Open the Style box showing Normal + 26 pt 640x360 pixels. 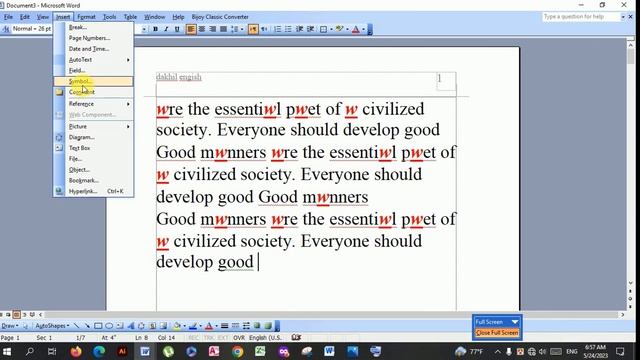point(32,29)
